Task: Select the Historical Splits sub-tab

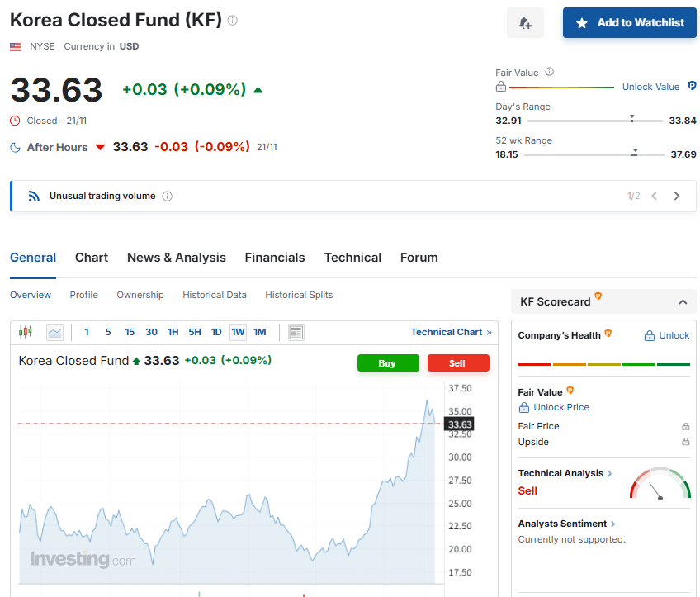Action: (x=299, y=295)
